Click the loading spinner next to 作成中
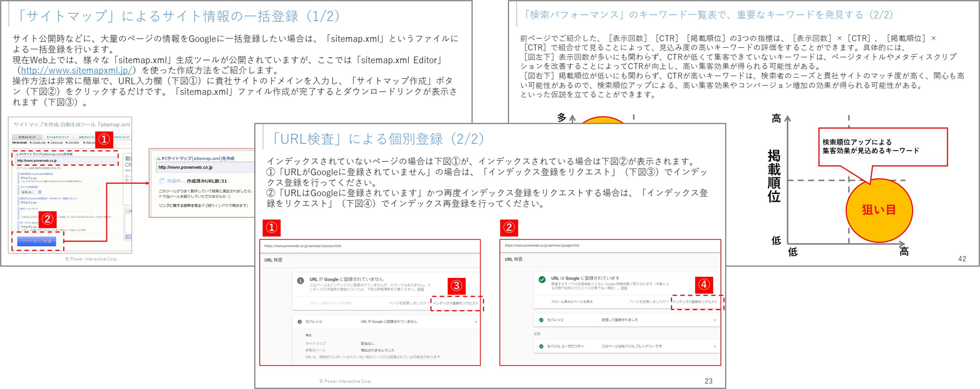 point(162,181)
